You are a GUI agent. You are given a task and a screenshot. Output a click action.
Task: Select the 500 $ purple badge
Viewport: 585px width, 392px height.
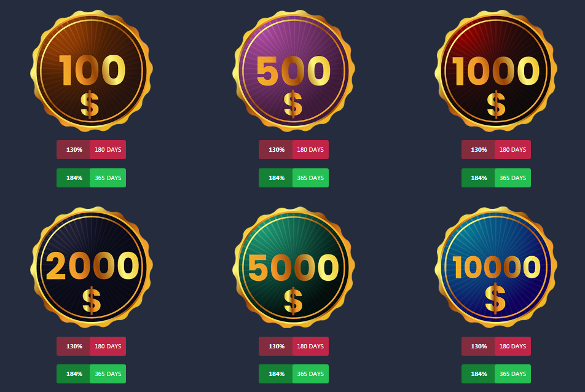point(294,71)
